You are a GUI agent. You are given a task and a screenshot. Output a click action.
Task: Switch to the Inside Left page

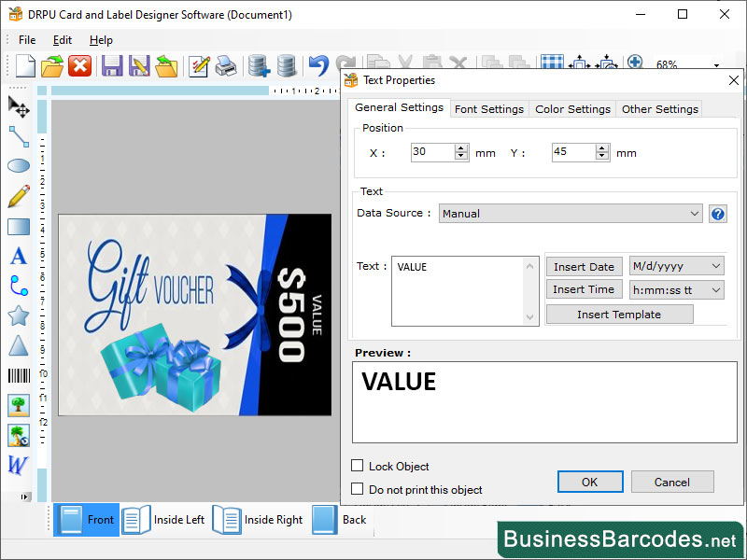163,520
